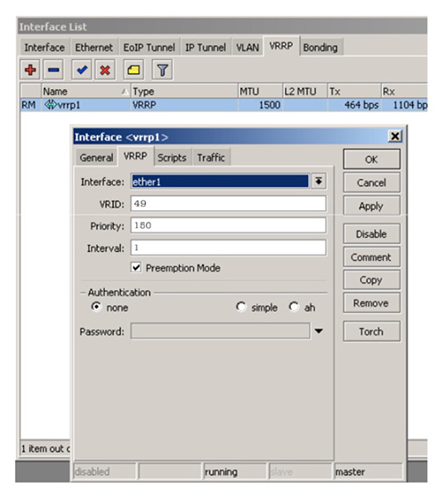Viewport: 445px width, 504px height.
Task: Close the Interface vrrp1 dialog
Action: tap(395, 136)
